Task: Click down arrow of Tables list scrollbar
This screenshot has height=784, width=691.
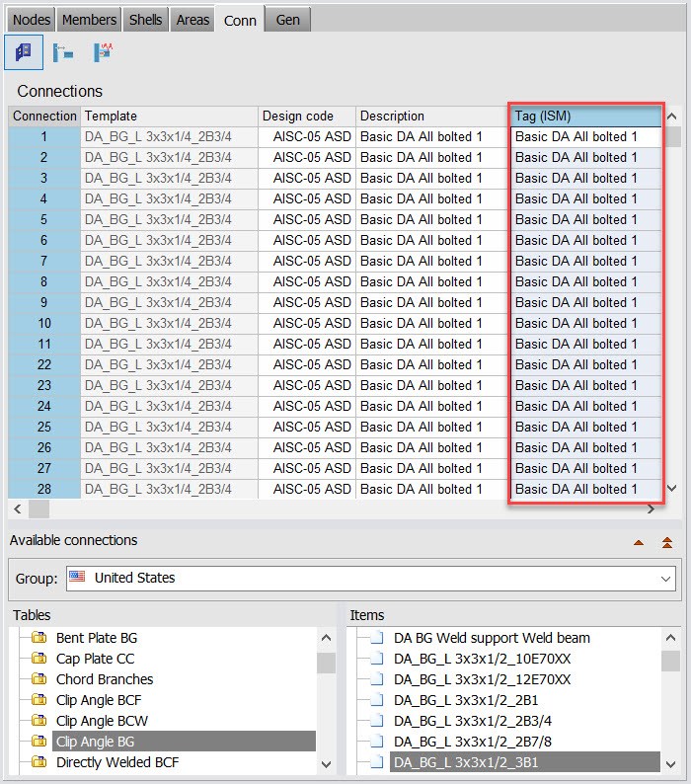Action: pos(326,764)
